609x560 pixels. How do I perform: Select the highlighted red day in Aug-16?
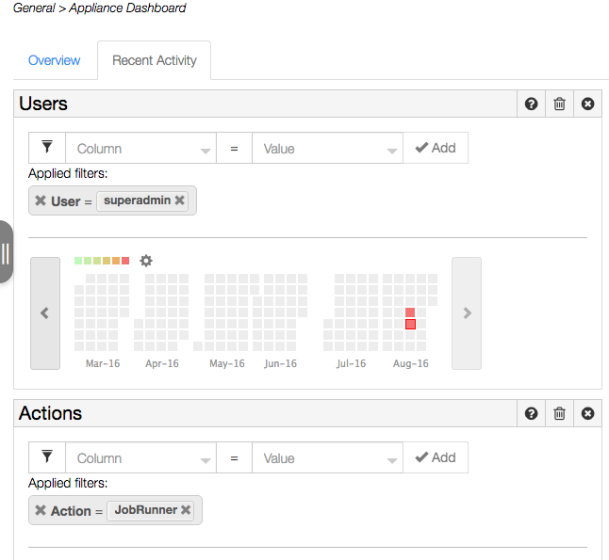[411, 324]
